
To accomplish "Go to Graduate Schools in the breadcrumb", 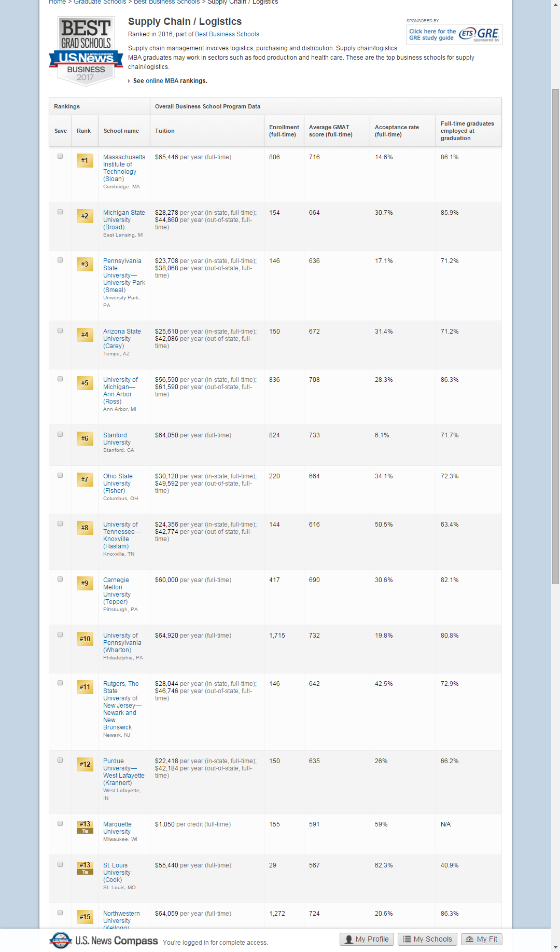I will [100, 2].
